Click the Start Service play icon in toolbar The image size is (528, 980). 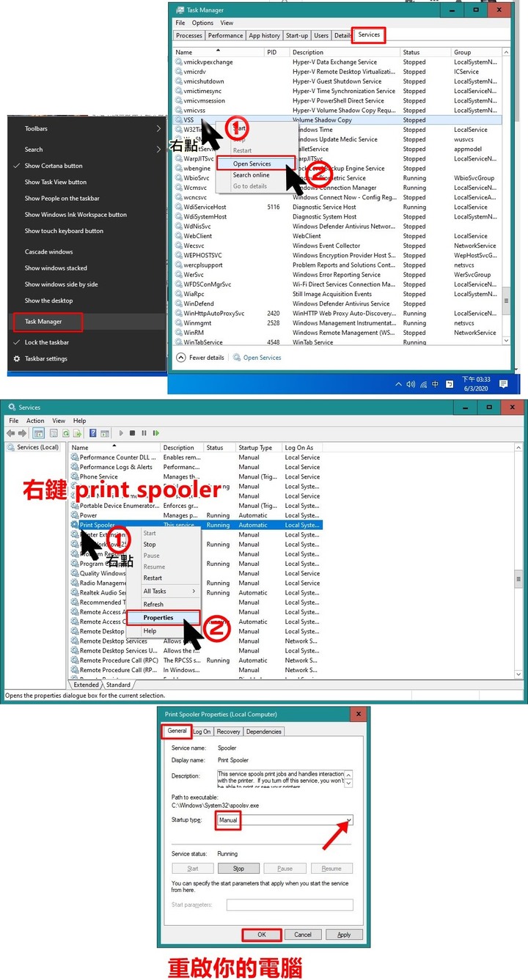(121, 433)
